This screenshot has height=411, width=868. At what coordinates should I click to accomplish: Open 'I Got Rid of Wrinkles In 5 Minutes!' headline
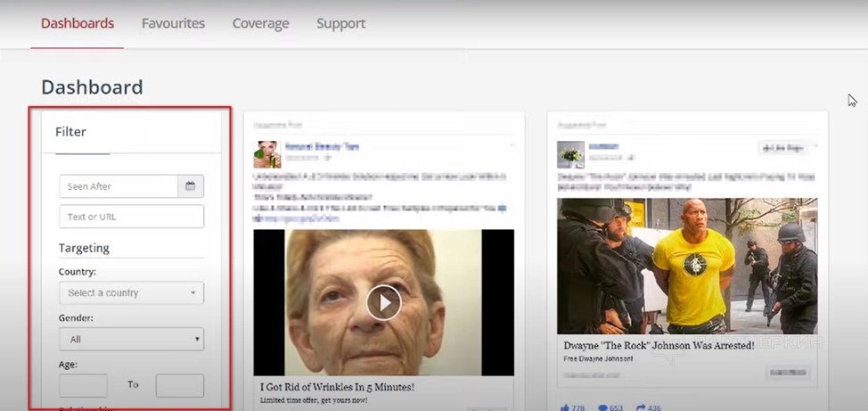point(337,387)
